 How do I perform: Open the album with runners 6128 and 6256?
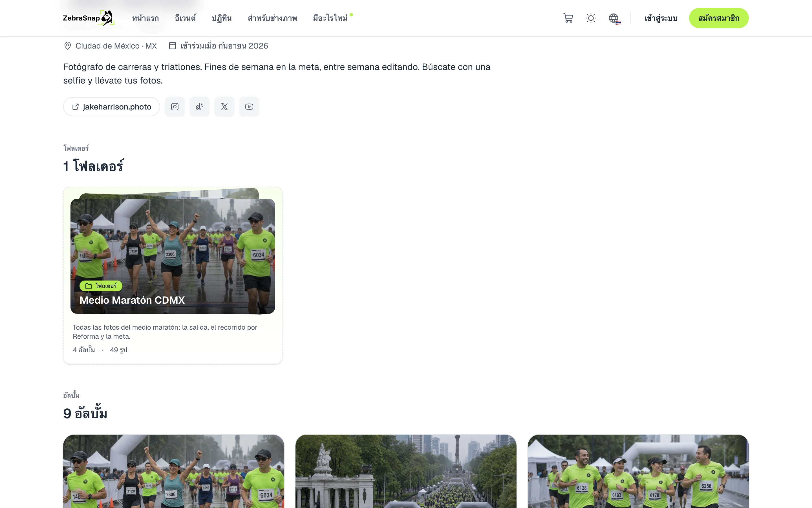point(638,471)
